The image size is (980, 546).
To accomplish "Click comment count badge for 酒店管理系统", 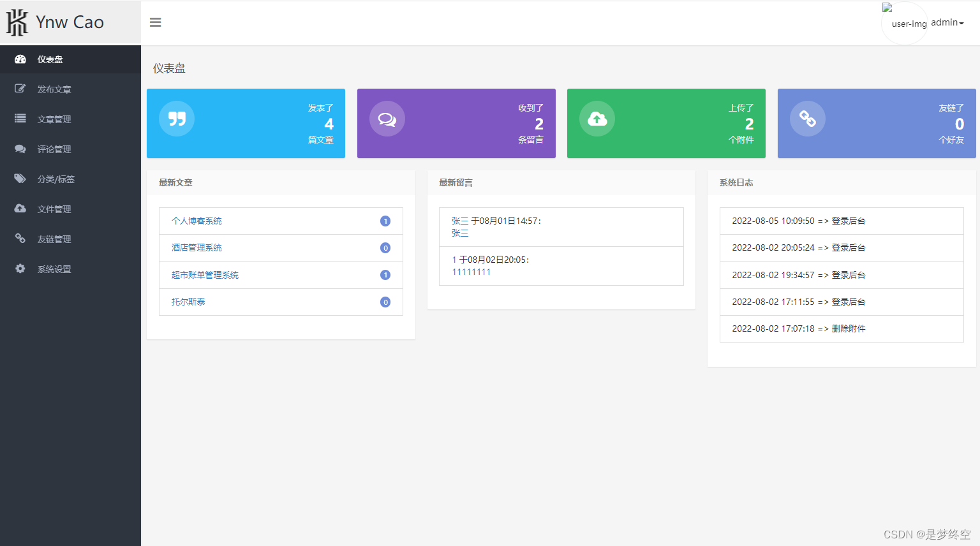I will 385,248.
